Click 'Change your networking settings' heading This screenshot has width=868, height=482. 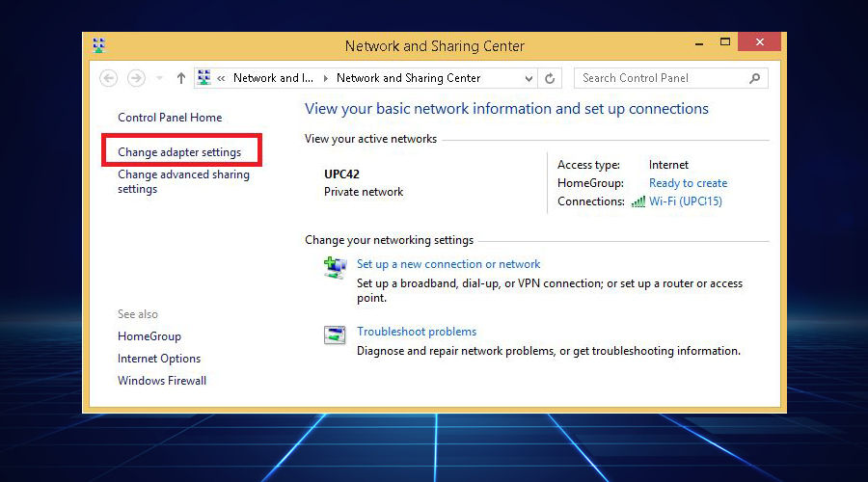pos(390,240)
